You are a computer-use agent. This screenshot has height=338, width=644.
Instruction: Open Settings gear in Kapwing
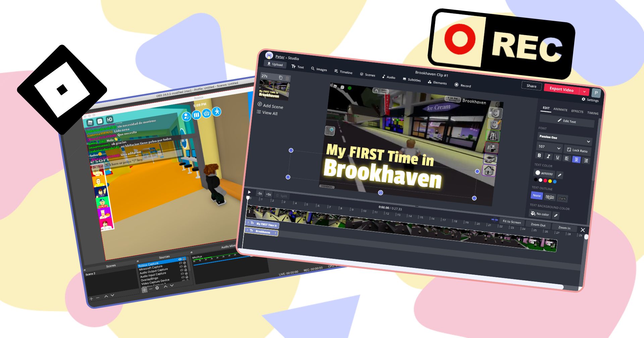[x=590, y=100]
